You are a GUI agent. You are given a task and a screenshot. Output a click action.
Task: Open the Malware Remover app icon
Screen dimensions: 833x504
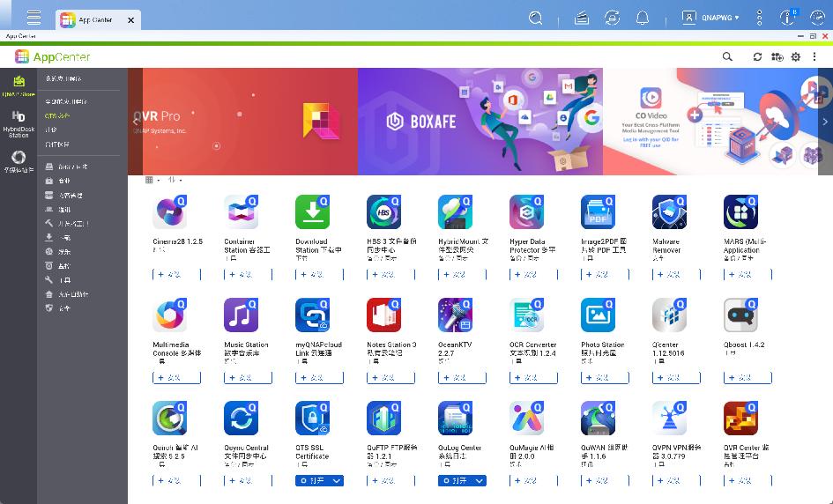point(669,211)
